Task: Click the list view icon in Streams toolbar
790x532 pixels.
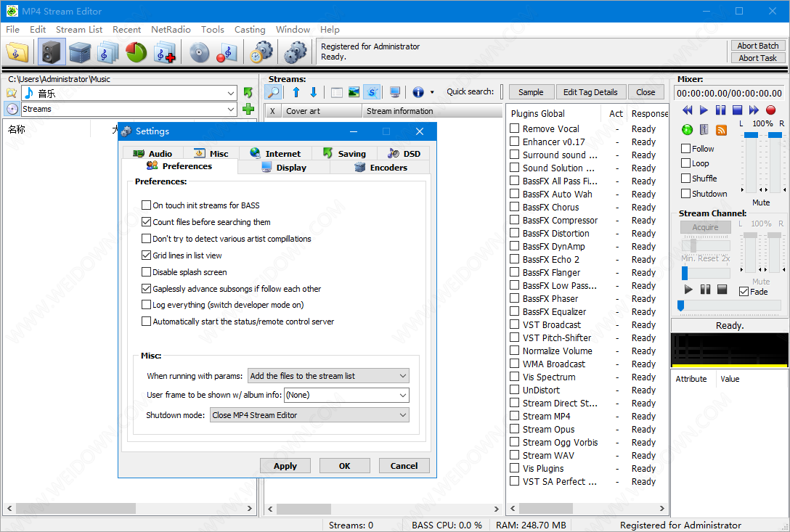Action: pyautogui.click(x=337, y=92)
